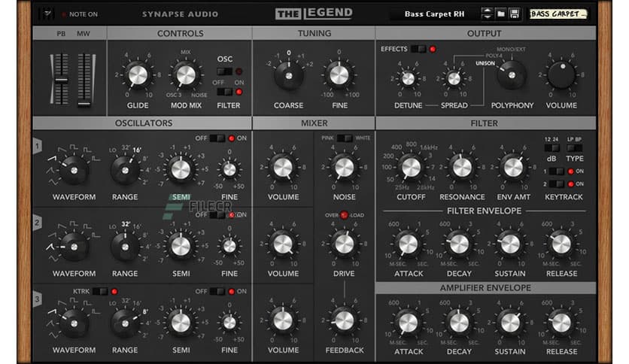
Task: Click oscillator 3 WAVEFORM knob
Action: point(74,323)
